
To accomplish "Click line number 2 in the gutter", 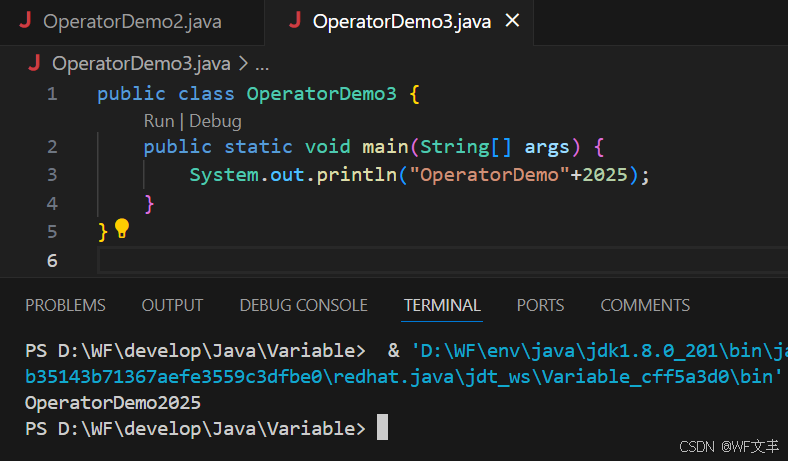I will click(x=52, y=147).
